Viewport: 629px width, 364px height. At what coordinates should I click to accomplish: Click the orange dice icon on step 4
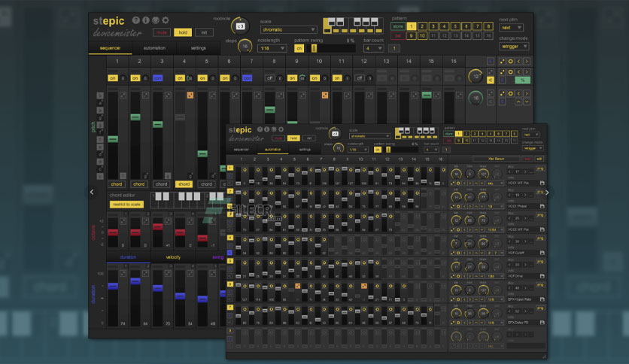(x=190, y=95)
